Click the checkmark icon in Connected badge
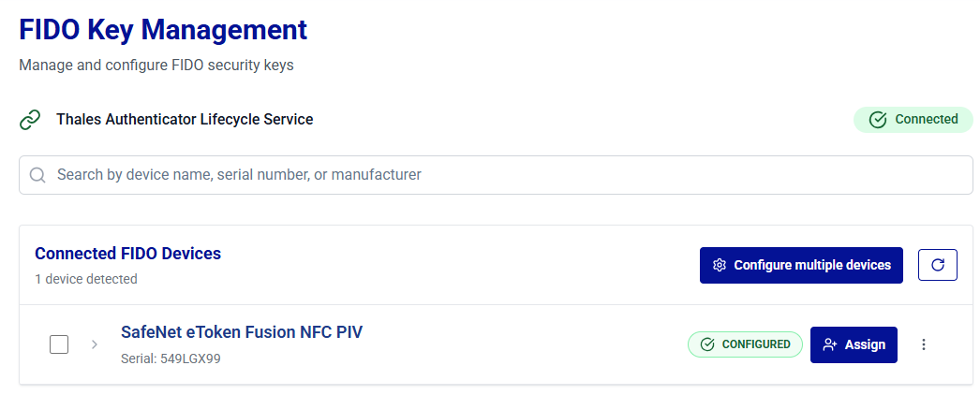 [x=878, y=120]
